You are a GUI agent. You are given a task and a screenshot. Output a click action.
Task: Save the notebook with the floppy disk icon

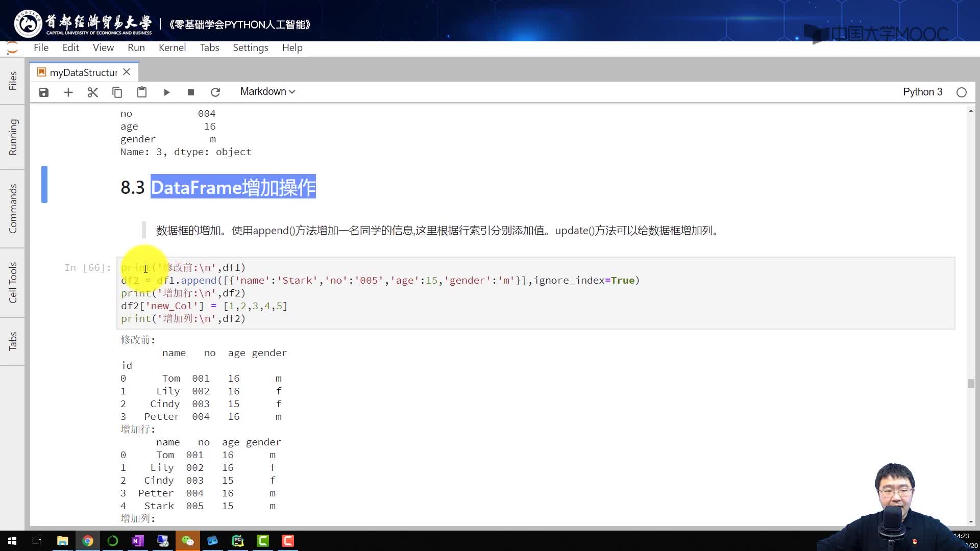(x=44, y=92)
